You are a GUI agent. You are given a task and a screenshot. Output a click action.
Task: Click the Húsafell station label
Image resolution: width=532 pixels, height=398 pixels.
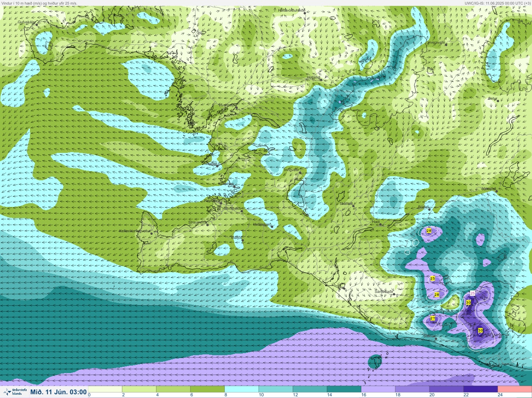pos(313,77)
